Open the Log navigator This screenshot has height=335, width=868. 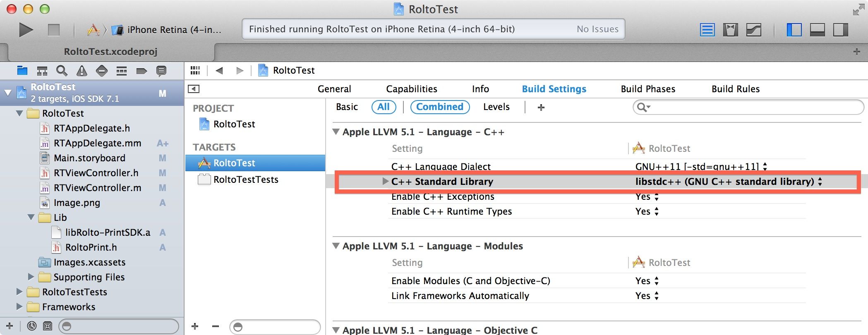coord(161,71)
